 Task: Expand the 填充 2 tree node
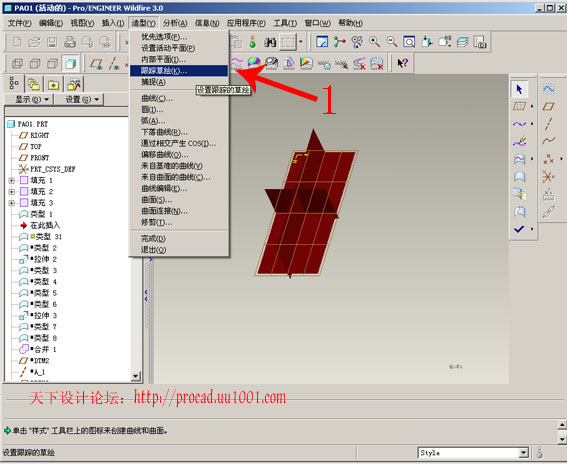pyautogui.click(x=12, y=191)
